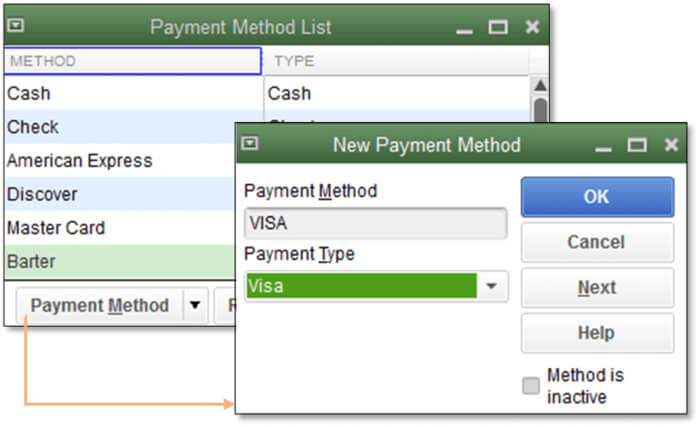700x427 pixels.
Task: Open the Payment Method button dropdown arrow
Action: 195,306
